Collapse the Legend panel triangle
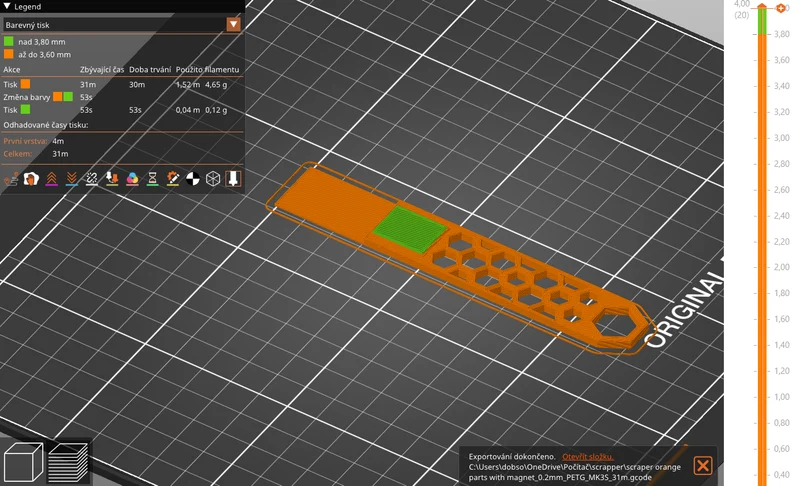Image resolution: width=800 pixels, height=486 pixels. point(7,6)
